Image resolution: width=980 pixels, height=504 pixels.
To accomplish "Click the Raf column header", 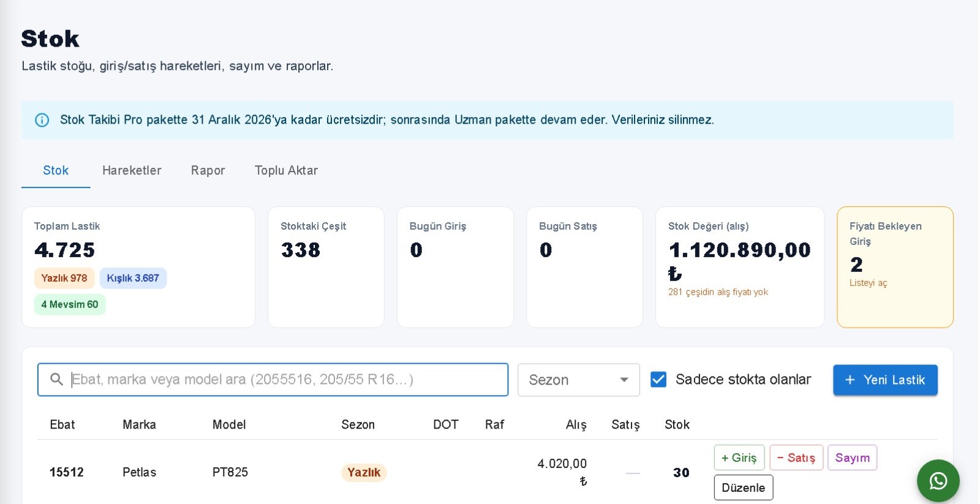I will coord(494,424).
